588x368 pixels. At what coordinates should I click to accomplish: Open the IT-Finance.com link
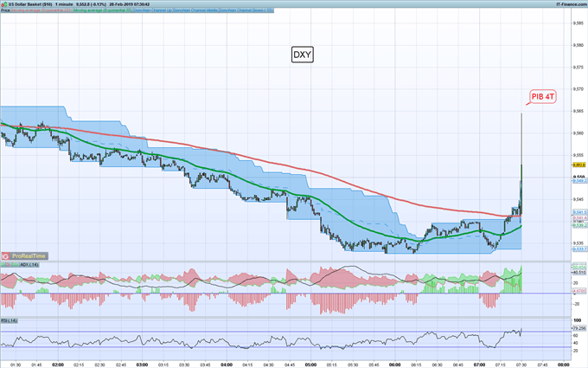tap(572, 4)
